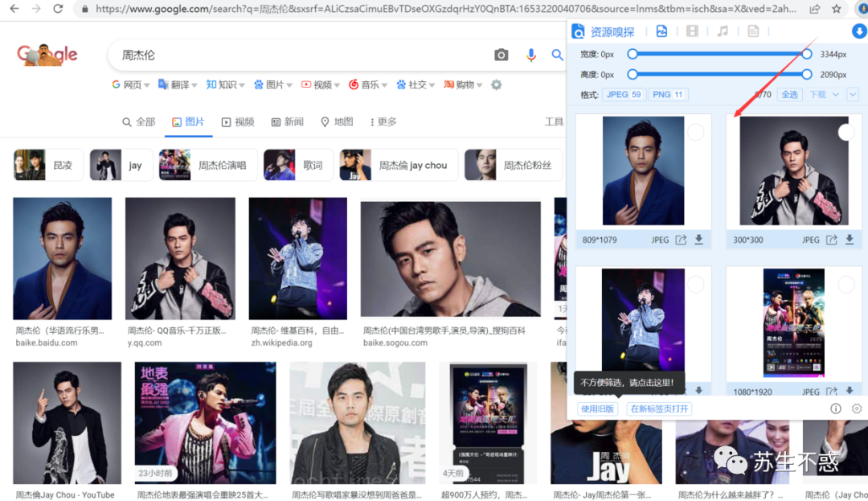Open the sniffer panel settings gear
Image resolution: width=868 pixels, height=501 pixels.
pos(857,409)
